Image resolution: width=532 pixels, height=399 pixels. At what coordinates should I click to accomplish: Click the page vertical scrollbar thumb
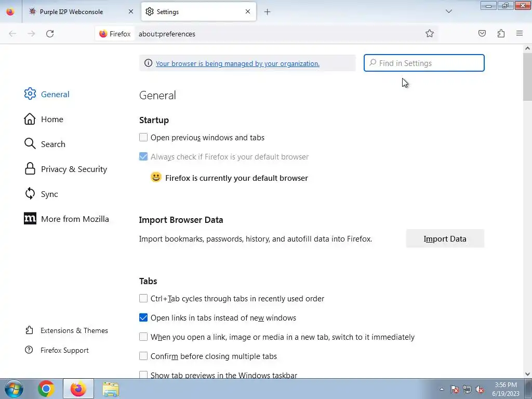pyautogui.click(x=527, y=77)
